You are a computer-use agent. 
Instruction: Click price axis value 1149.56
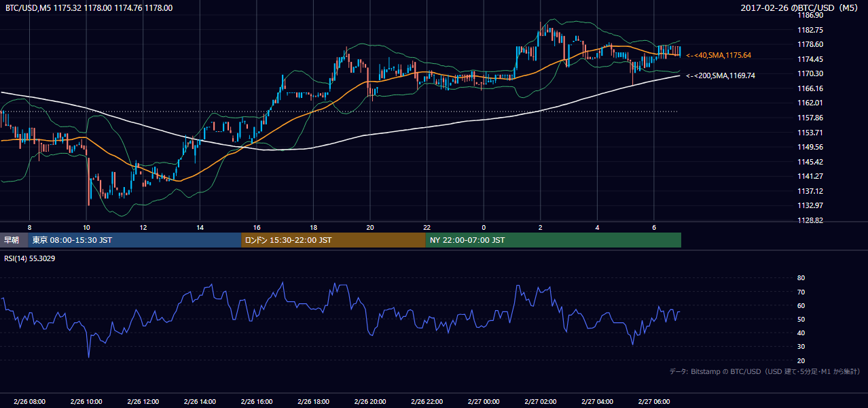[811, 147]
